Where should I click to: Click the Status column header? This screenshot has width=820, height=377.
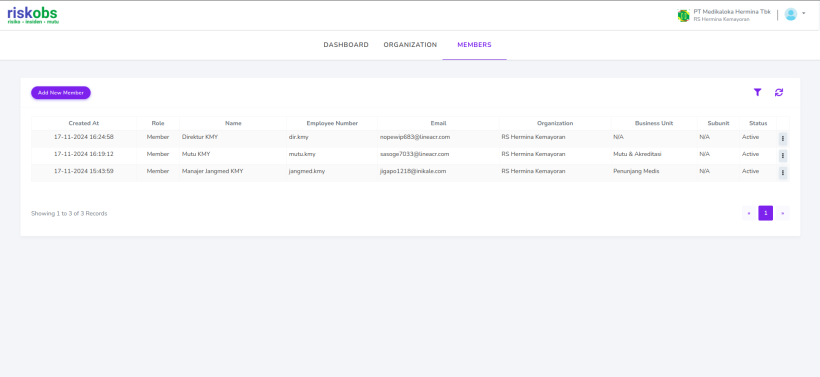[x=758, y=123]
